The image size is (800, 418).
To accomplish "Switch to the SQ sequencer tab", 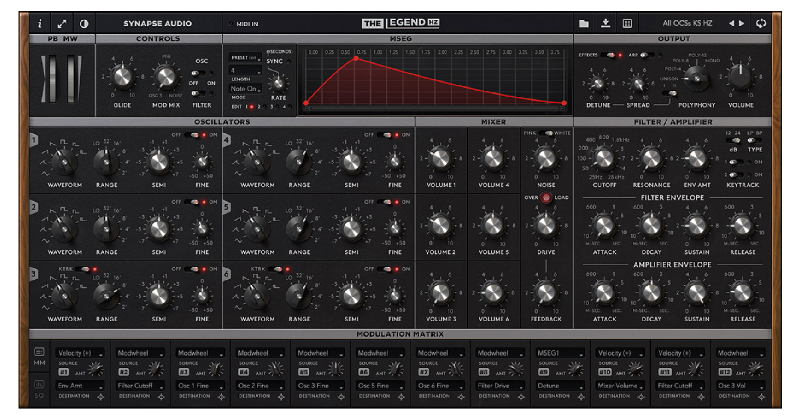I will pyautogui.click(x=39, y=389).
